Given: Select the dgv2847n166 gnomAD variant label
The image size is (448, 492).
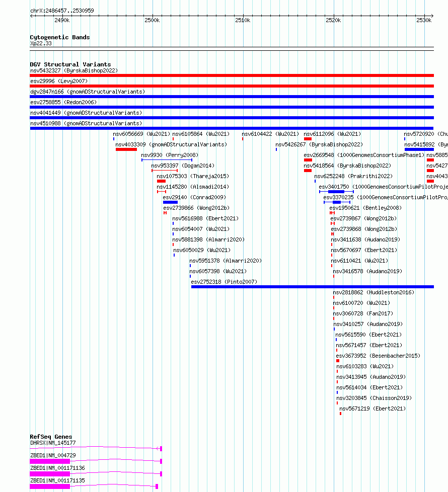Looking at the screenshot, I should pos(88,92).
